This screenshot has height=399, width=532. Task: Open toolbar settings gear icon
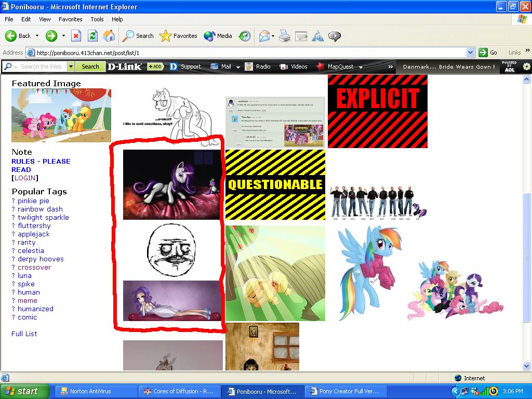point(527,66)
